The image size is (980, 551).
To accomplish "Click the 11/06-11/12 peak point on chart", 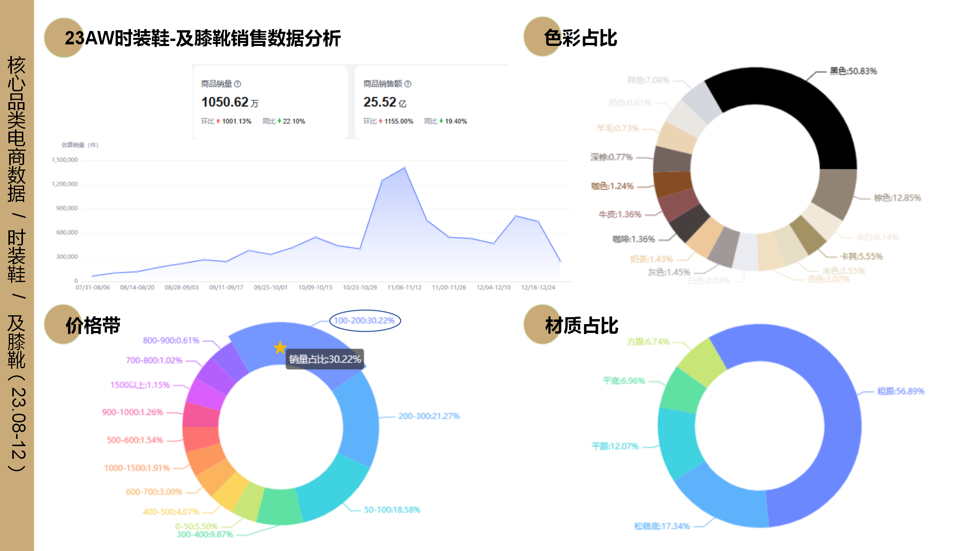I will [404, 168].
